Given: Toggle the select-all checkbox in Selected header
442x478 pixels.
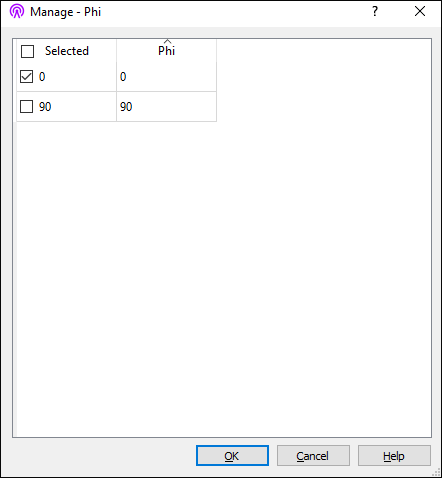Looking at the screenshot, I should pos(27,51).
